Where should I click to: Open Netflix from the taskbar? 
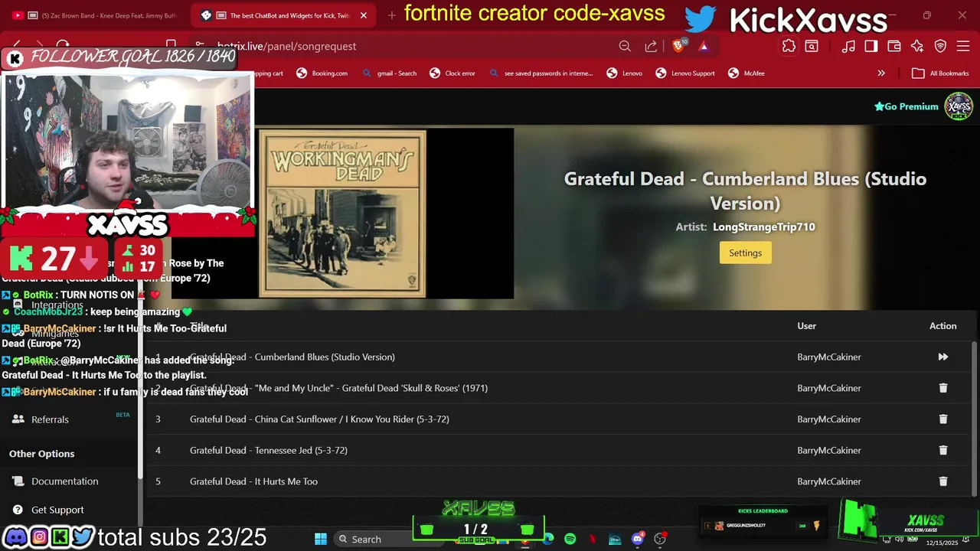click(592, 540)
